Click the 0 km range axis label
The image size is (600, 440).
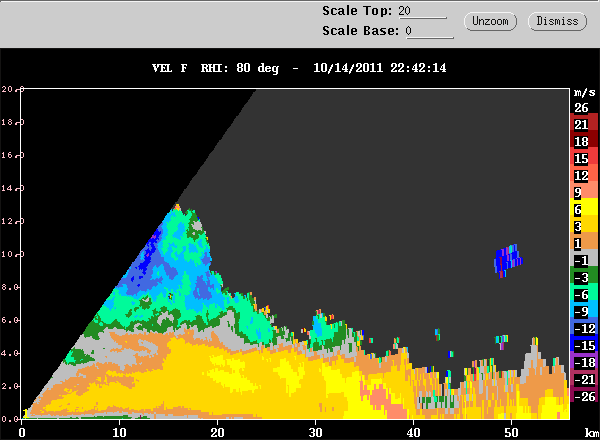[x=22, y=433]
